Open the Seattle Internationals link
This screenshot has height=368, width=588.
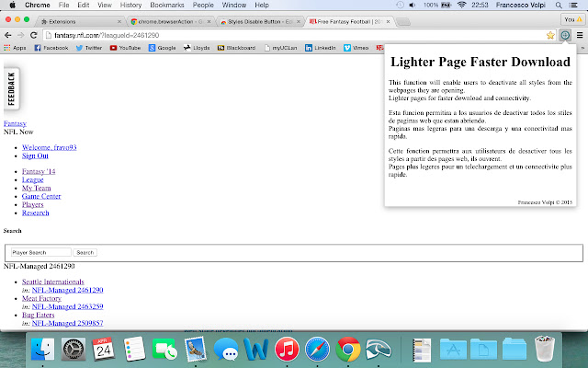(53, 282)
